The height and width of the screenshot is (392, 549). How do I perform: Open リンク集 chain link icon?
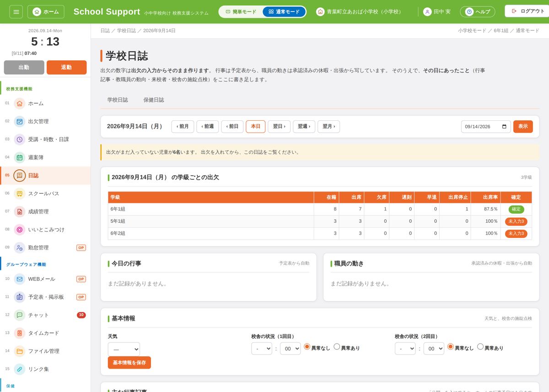[19, 369]
